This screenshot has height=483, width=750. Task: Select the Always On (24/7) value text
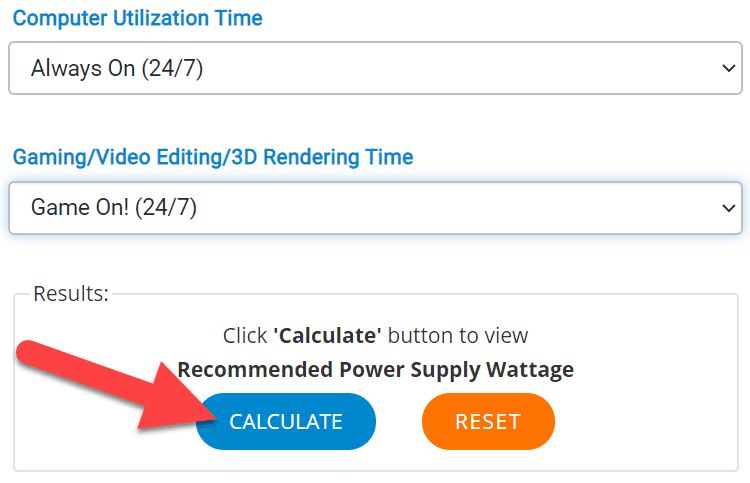pyautogui.click(x=117, y=68)
